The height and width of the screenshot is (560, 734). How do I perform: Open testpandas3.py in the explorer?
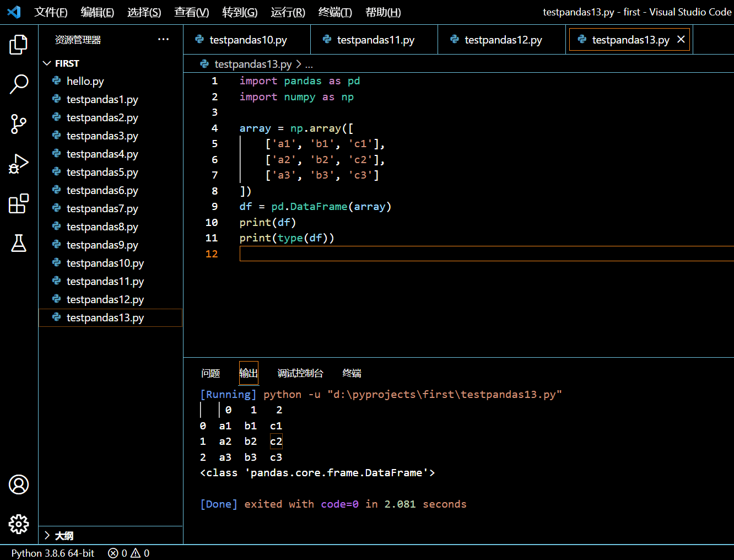[110, 136]
